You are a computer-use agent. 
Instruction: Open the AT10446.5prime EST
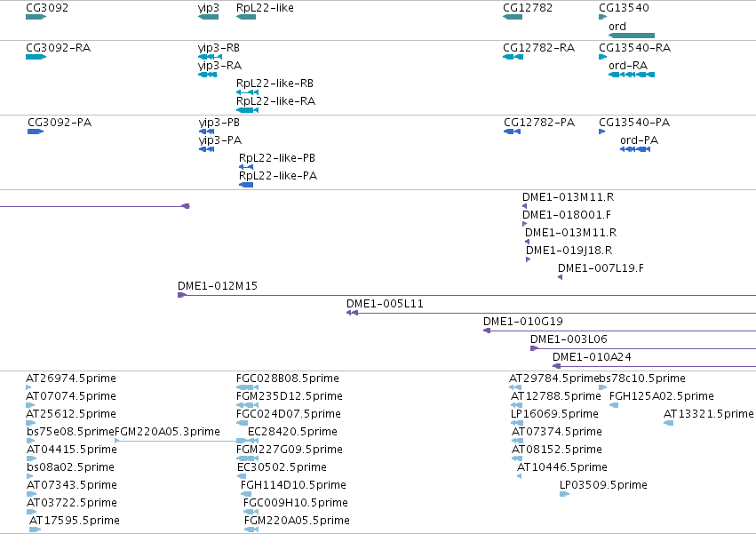[x=520, y=477]
